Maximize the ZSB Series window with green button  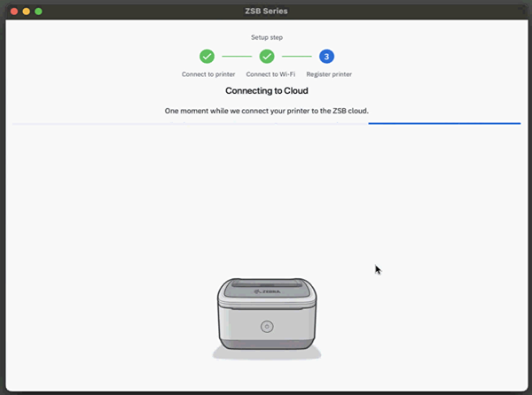[38, 12]
